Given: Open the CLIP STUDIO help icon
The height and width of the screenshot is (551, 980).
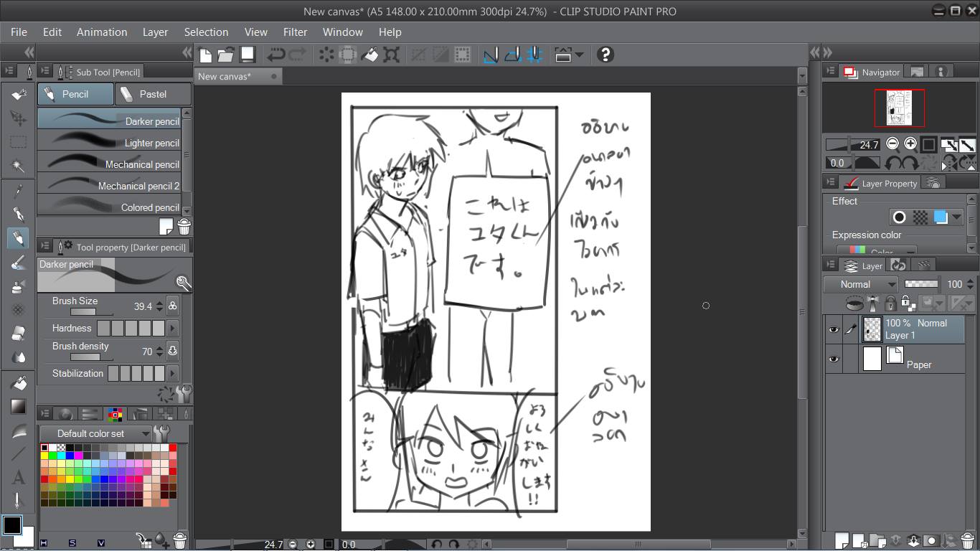Looking at the screenshot, I should (x=606, y=55).
